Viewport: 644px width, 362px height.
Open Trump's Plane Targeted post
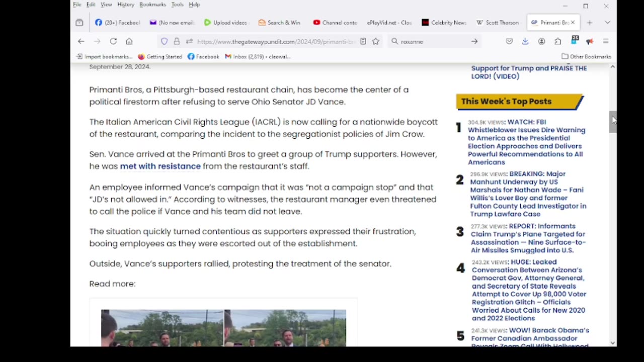point(528,238)
